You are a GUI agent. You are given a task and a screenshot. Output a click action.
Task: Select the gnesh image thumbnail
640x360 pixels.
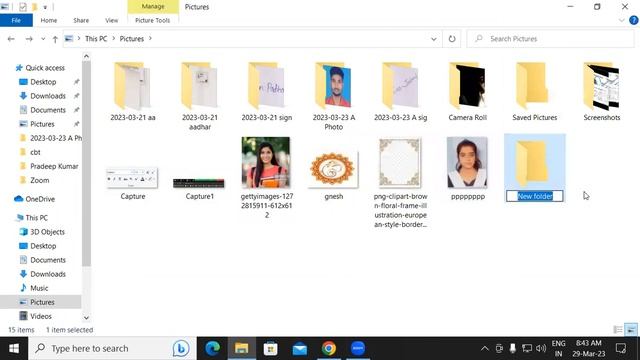coord(333,169)
